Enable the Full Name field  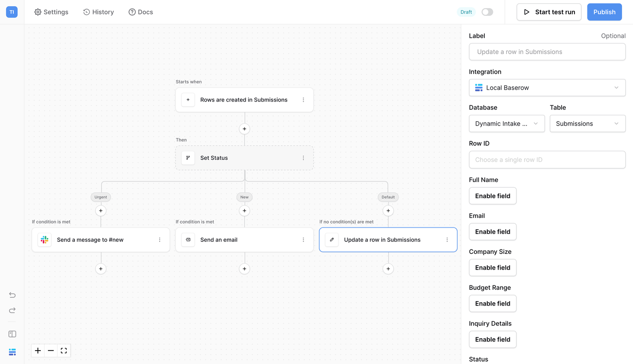click(492, 196)
